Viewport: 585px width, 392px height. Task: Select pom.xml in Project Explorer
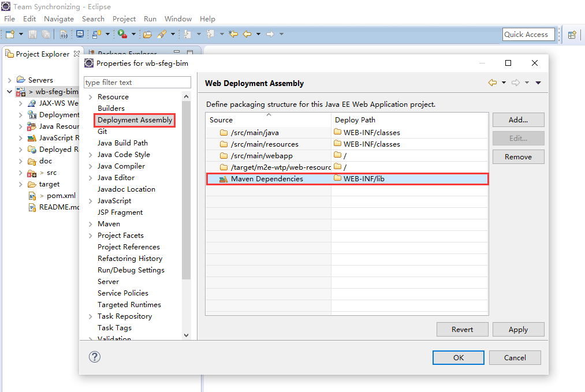tap(61, 196)
